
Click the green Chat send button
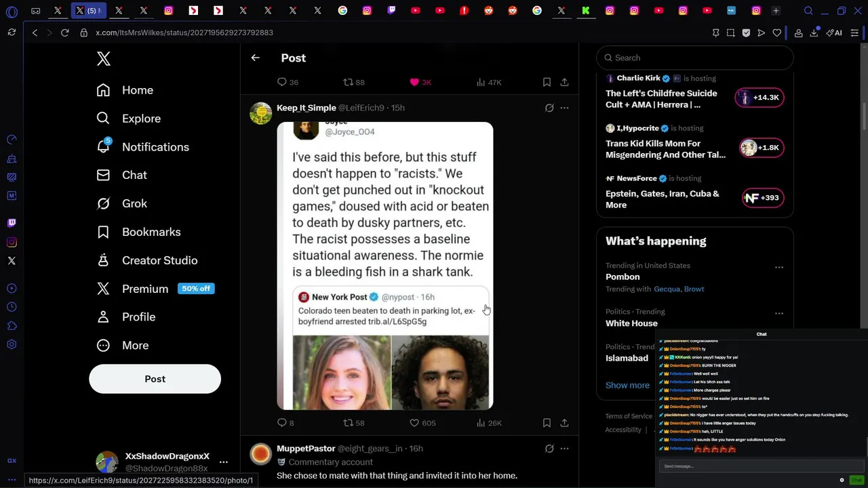click(x=856, y=480)
